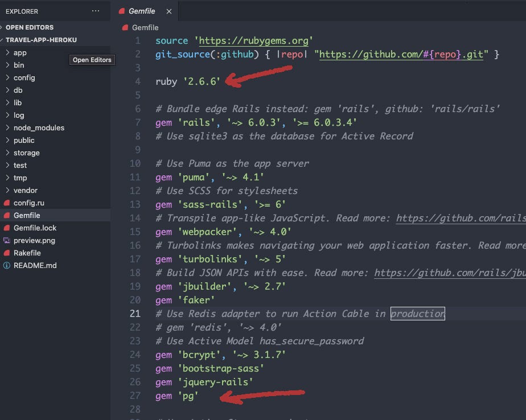Expand the node_modules folder chevron

click(7, 128)
